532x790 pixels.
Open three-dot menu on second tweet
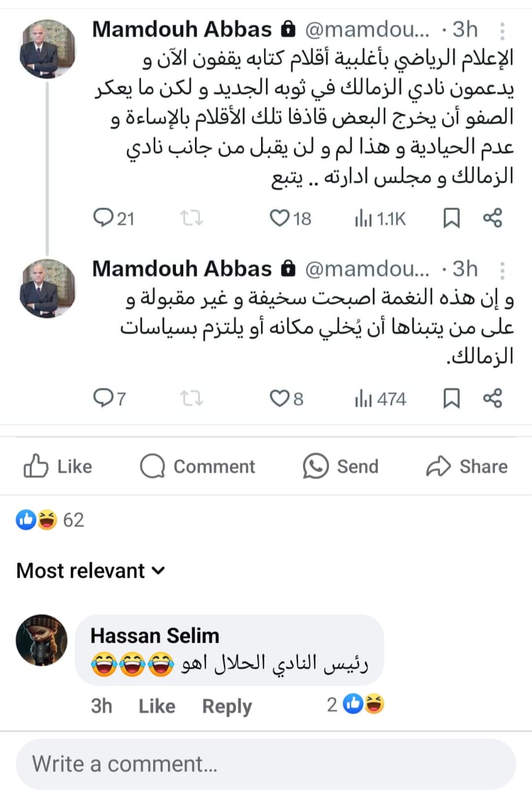(503, 269)
